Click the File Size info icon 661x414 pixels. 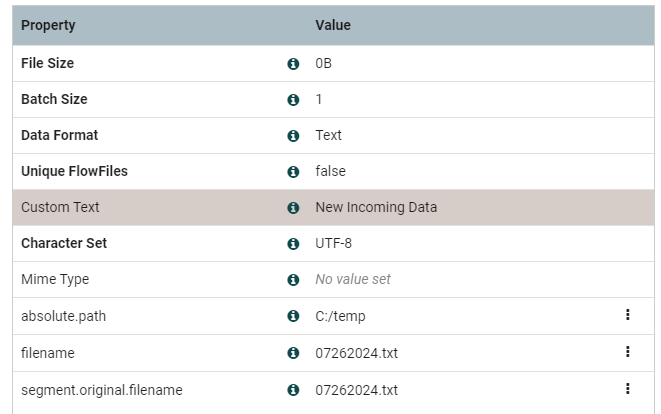293,64
